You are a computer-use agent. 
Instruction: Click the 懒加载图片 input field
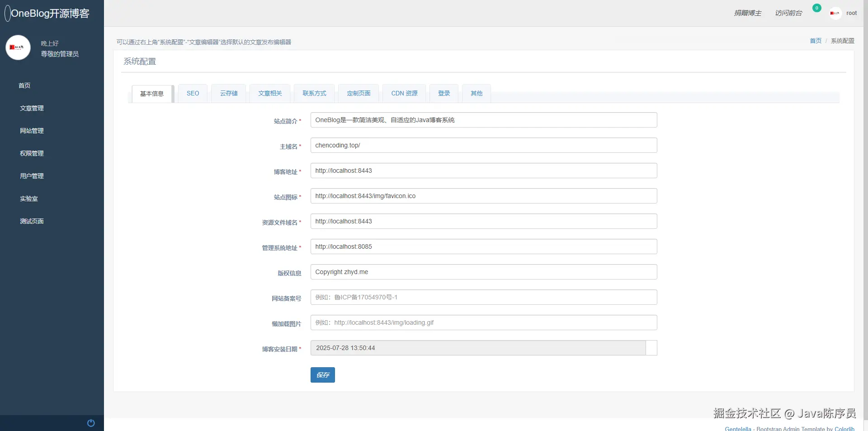pos(484,322)
